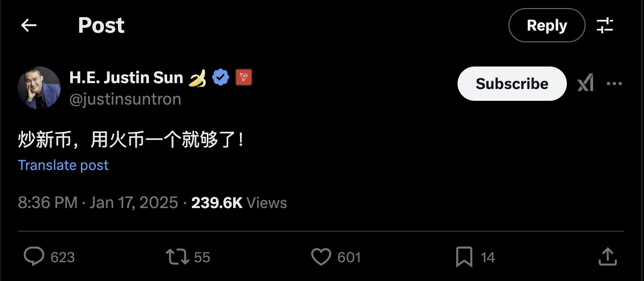The height and width of the screenshot is (281, 644).
Task: Click the Grok explain-post icon
Action: 585,84
